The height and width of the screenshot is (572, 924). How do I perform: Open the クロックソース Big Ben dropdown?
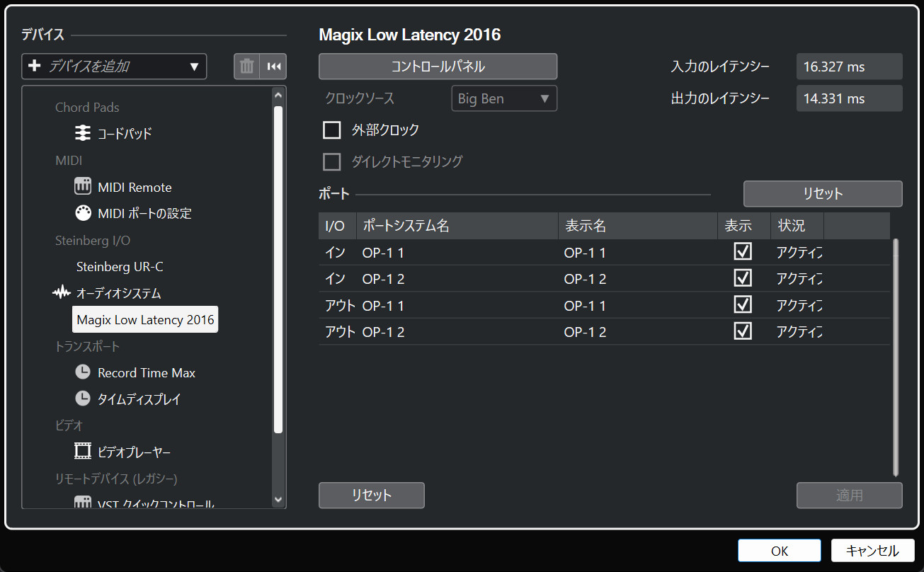504,98
